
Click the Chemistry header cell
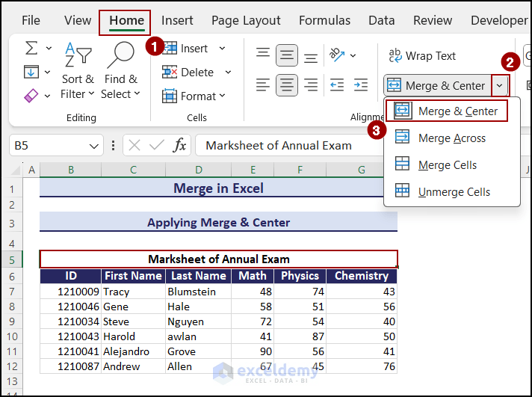[362, 276]
